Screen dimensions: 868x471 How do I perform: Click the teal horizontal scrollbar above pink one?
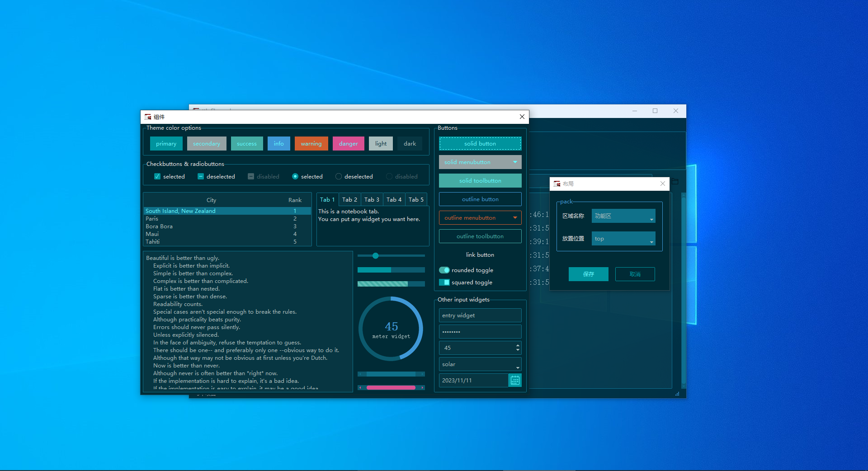[391, 374]
